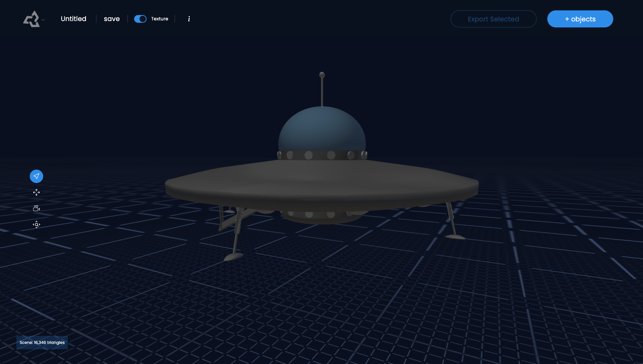The height and width of the screenshot is (364, 643).
Task: Click the app logo in header
Action: click(x=31, y=19)
